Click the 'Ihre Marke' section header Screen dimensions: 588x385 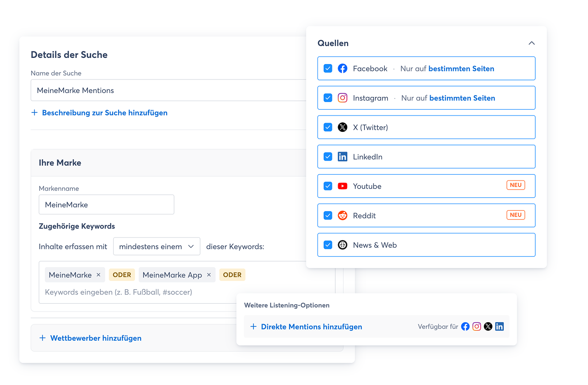pyautogui.click(x=60, y=163)
